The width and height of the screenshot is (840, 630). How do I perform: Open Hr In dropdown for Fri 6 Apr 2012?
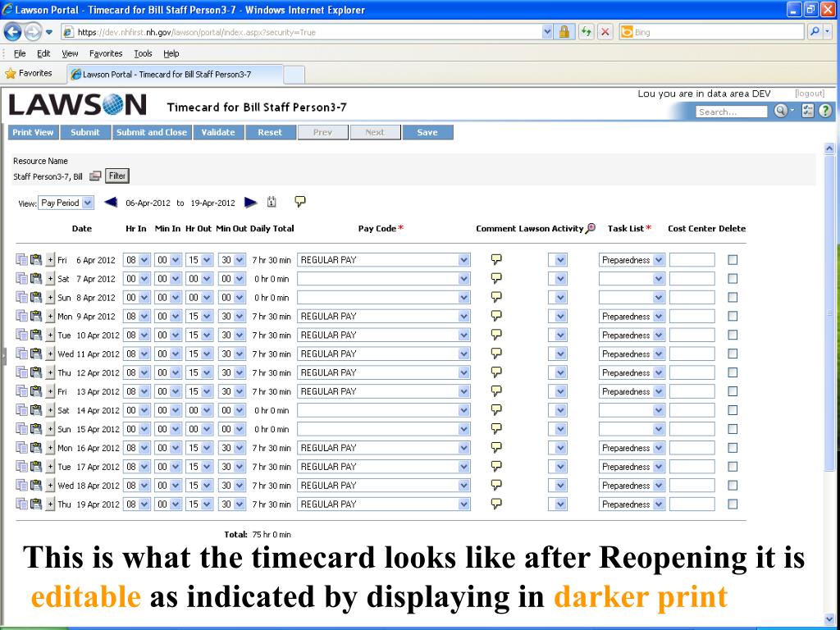(137, 260)
